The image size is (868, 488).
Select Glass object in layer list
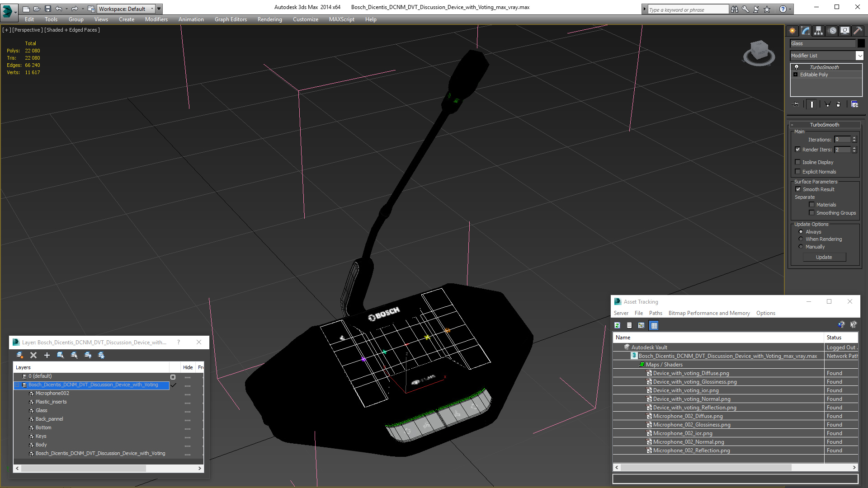point(41,410)
